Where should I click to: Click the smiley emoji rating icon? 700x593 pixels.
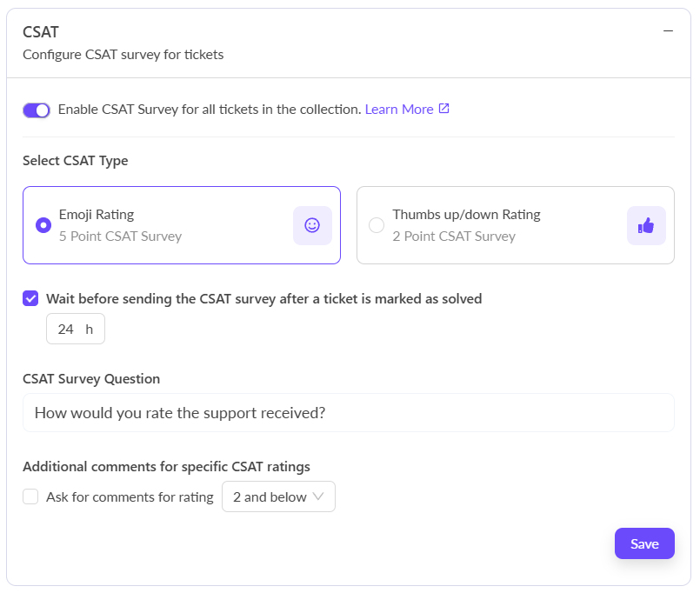tap(312, 225)
